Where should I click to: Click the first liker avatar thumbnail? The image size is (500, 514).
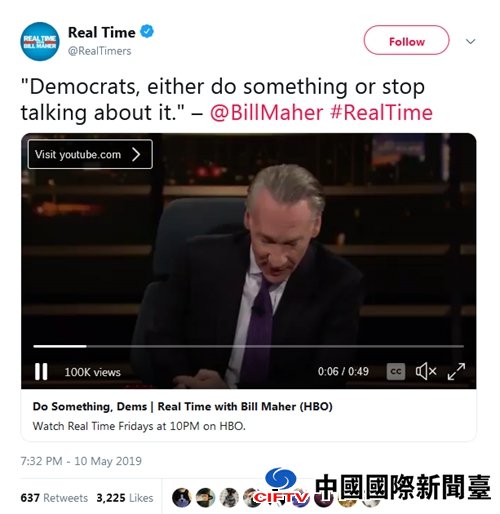[182, 497]
